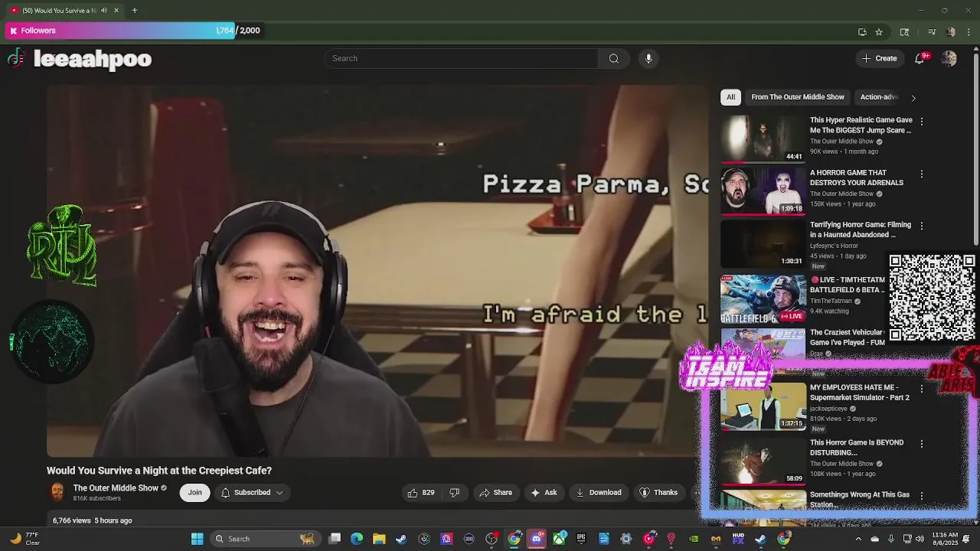Start voice search with microphone icon
Image resolution: width=980 pixels, height=551 pixels.
click(648, 58)
